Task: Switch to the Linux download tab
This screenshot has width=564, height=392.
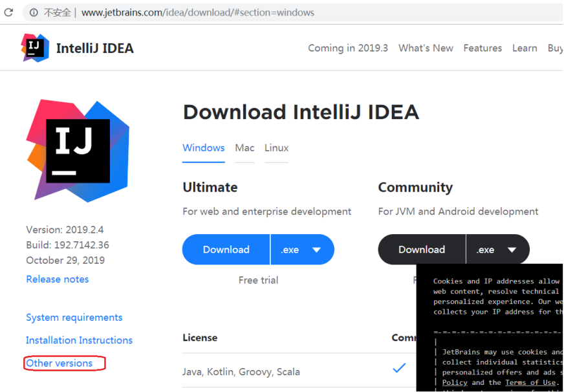Action: pyautogui.click(x=276, y=147)
